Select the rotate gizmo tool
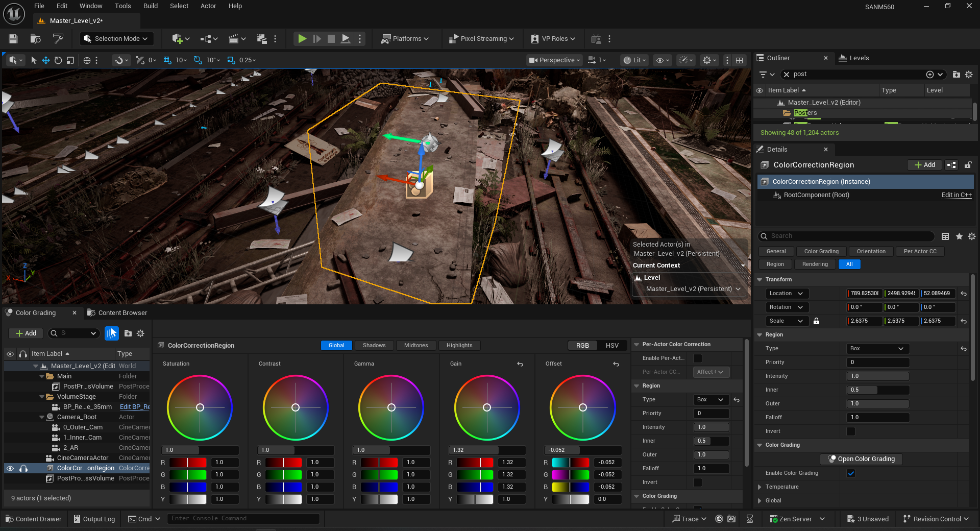The height and width of the screenshot is (531, 980). 58,60
